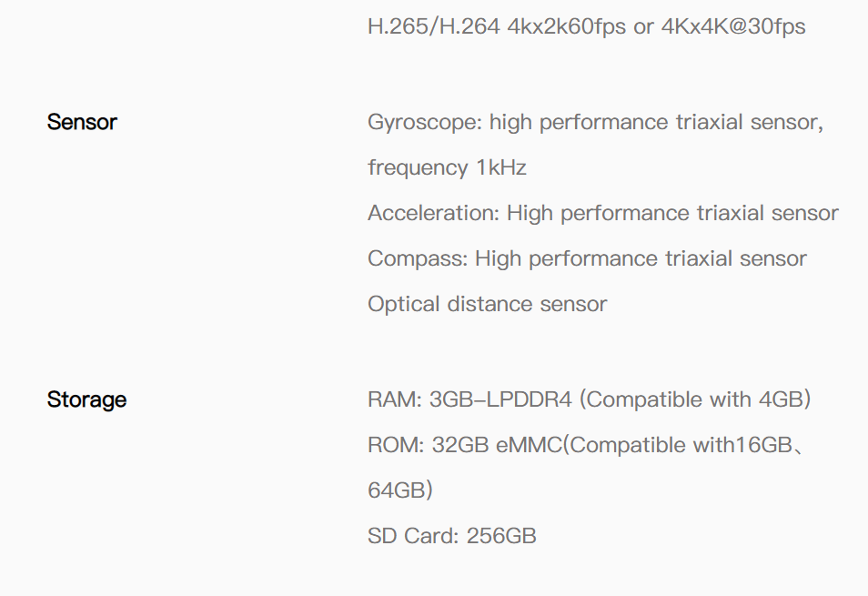This screenshot has width=868, height=596.
Task: Click the word Compass
Action: 416,258
